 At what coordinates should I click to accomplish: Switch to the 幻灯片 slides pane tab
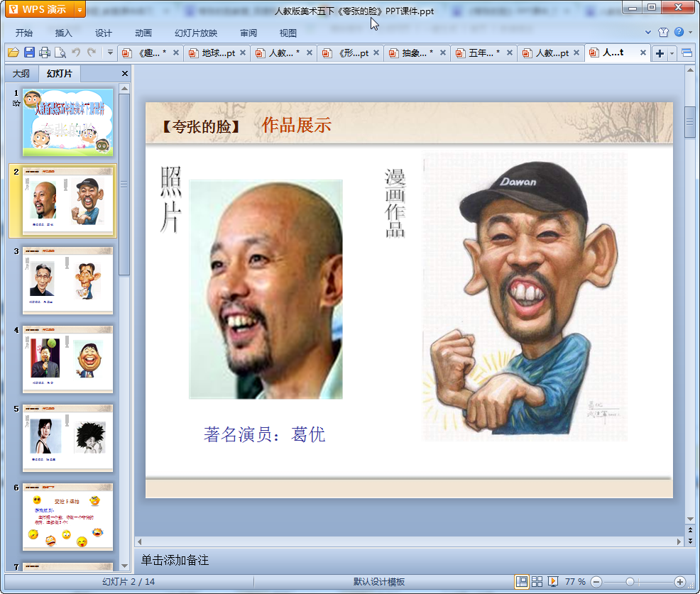(x=59, y=74)
